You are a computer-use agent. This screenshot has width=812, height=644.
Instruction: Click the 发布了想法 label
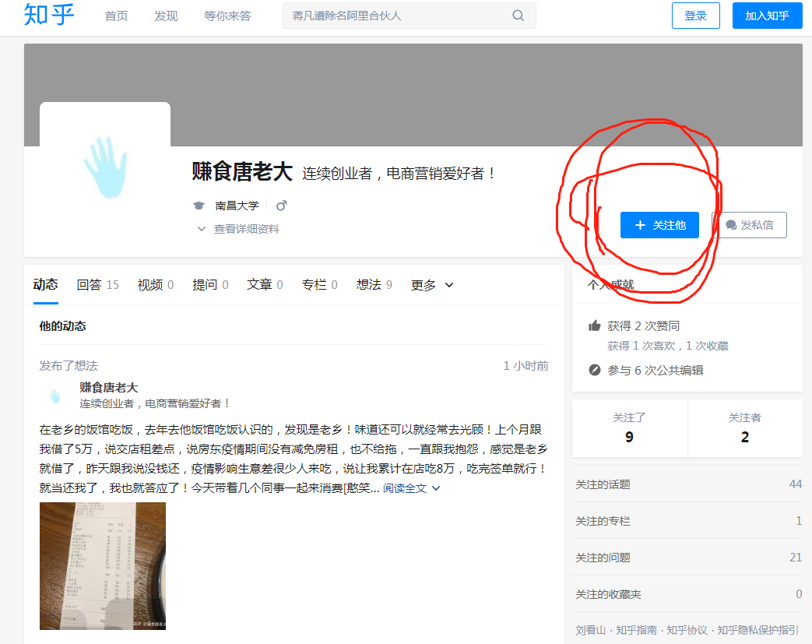[x=69, y=366]
